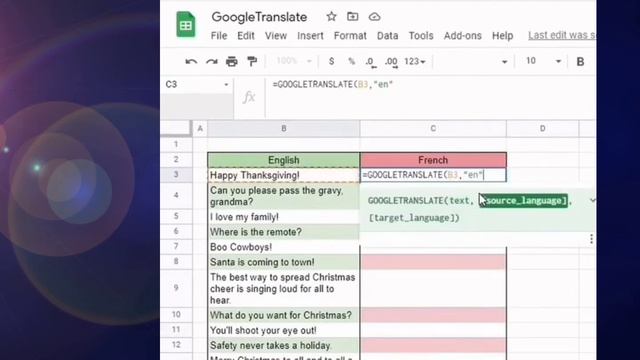This screenshot has width=640, height=360.
Task: Redo the last action
Action: (211, 62)
